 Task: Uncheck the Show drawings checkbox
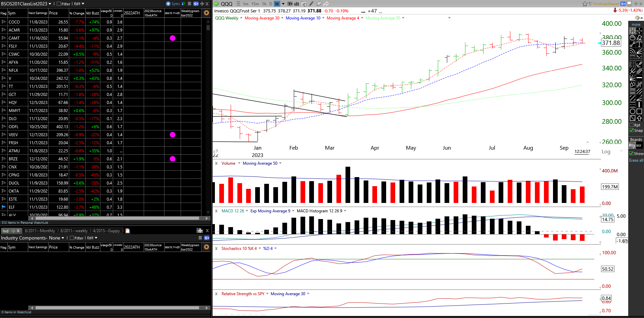point(631,154)
